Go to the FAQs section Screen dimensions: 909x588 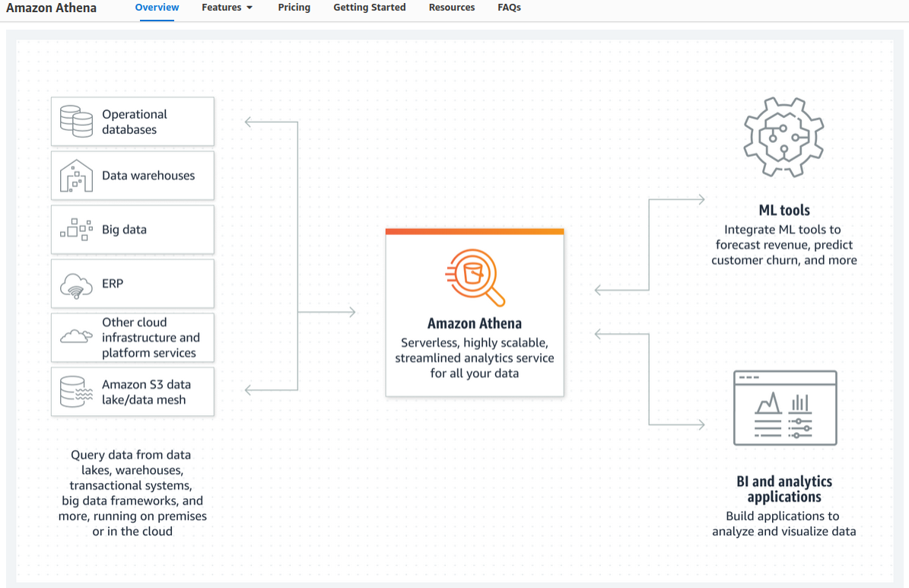click(x=508, y=7)
